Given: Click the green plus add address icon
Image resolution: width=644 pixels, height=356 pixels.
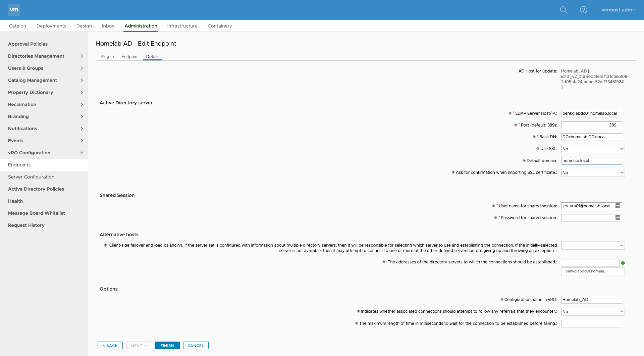Looking at the screenshot, I should (x=623, y=263).
